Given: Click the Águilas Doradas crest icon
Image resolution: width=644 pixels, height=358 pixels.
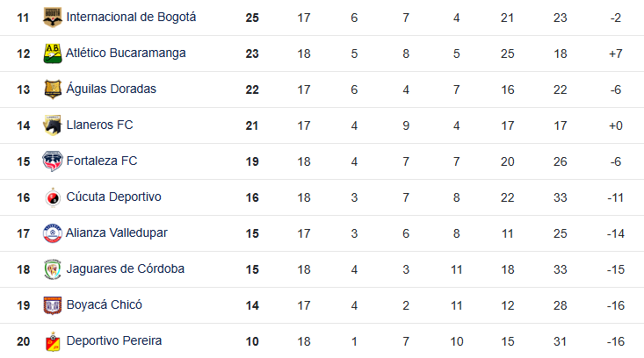Looking at the screenshot, I should [x=53, y=89].
